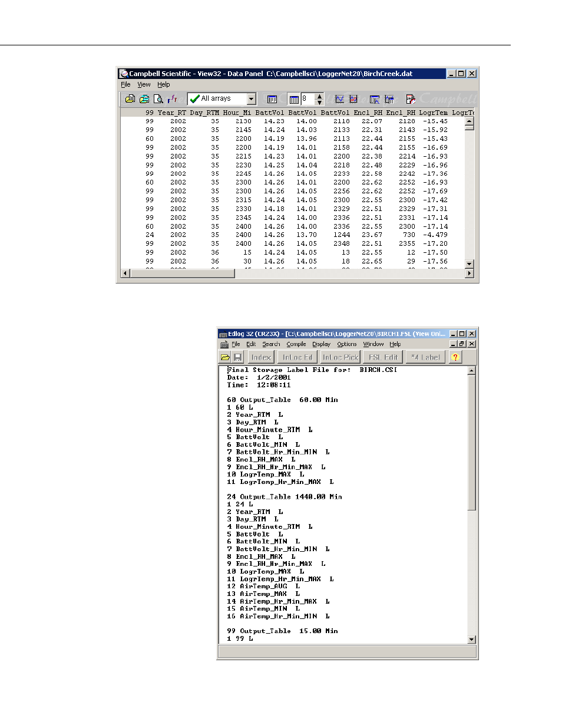Open the Search menu in Edlog
Viewport: 562px width, 728px height.
coord(271,344)
